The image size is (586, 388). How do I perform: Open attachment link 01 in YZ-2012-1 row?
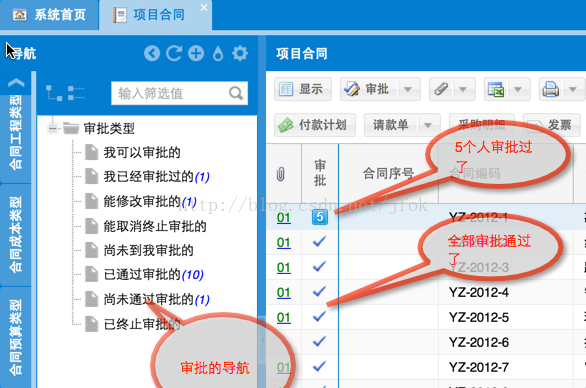tap(284, 218)
